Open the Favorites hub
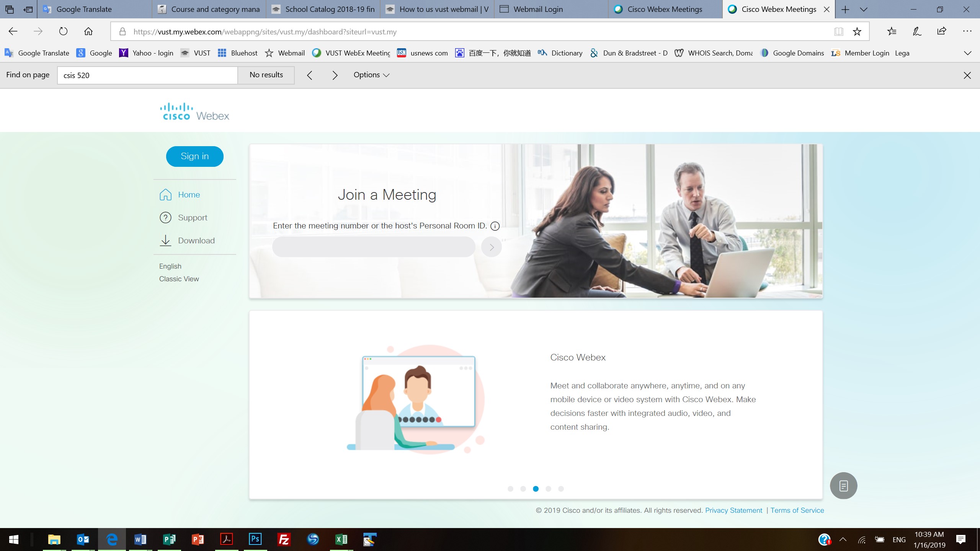The image size is (980, 551). (892, 31)
